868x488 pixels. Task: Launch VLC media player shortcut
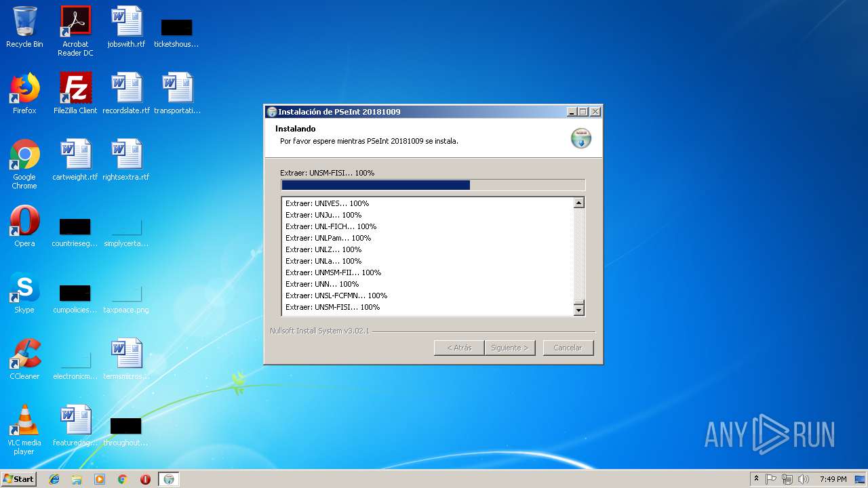pyautogui.click(x=24, y=430)
